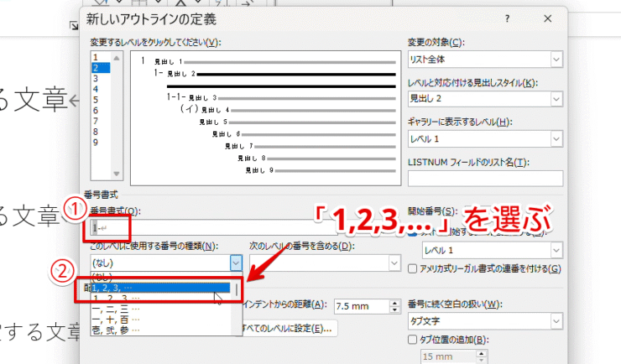The height and width of the screenshot is (364, 621).
Task: Close the outline definition dialog
Action: (548, 18)
